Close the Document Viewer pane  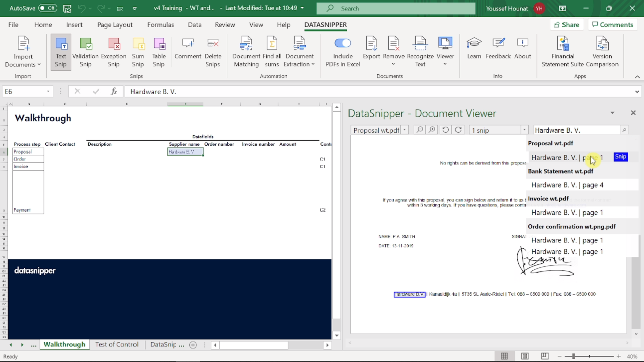point(633,113)
